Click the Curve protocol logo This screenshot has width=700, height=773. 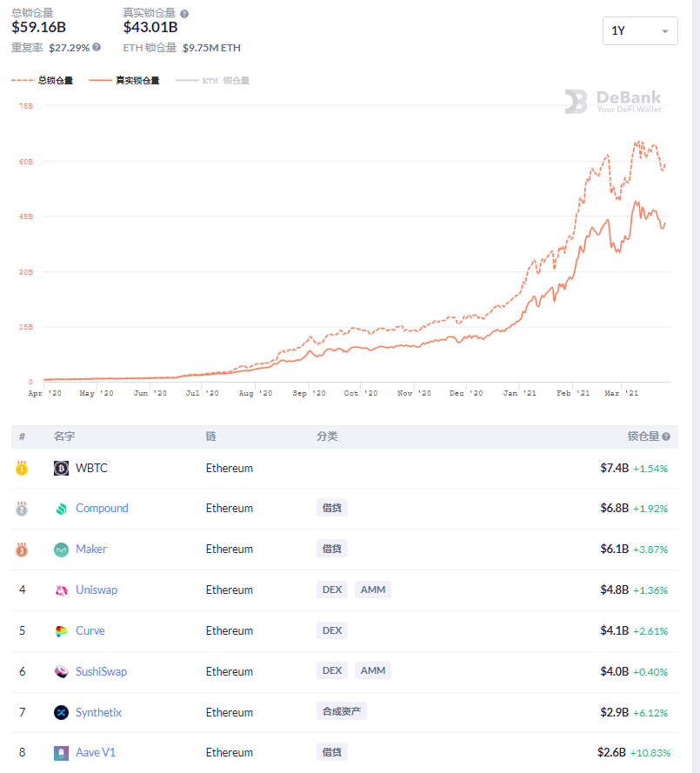point(61,631)
